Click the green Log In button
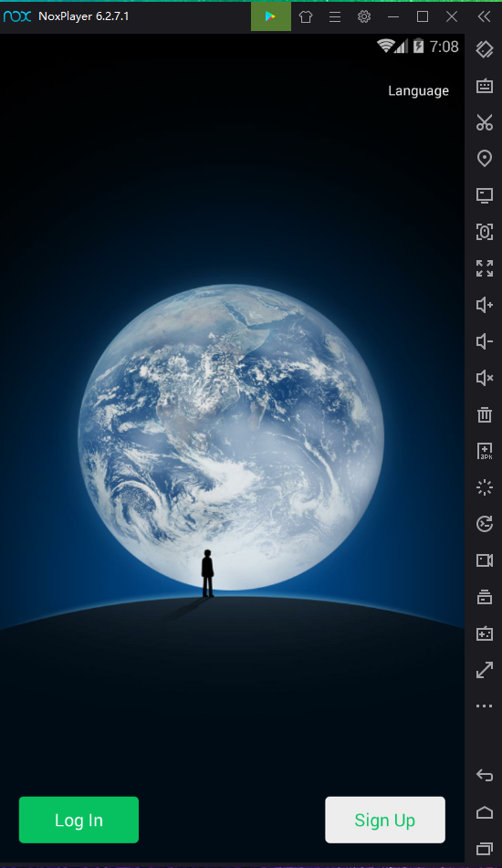 click(78, 820)
